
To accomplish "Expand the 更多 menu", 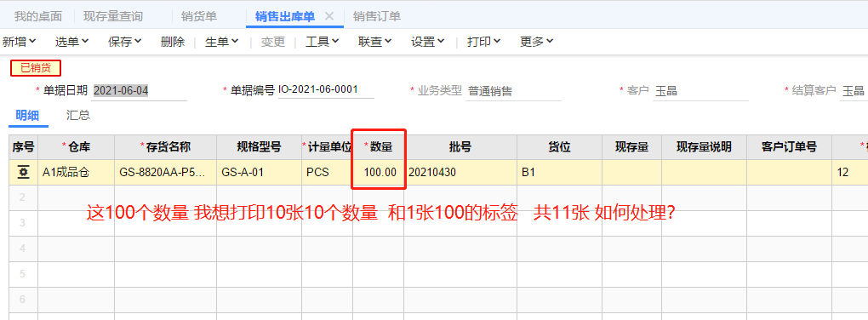I will [x=536, y=42].
